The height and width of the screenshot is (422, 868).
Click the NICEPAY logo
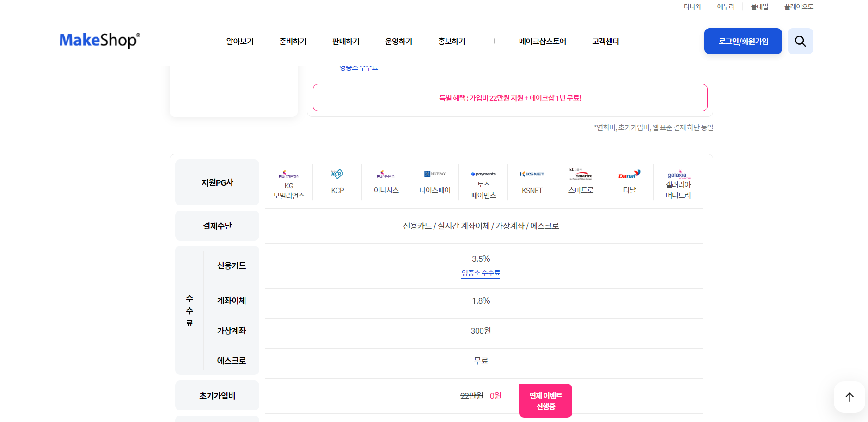coord(435,174)
